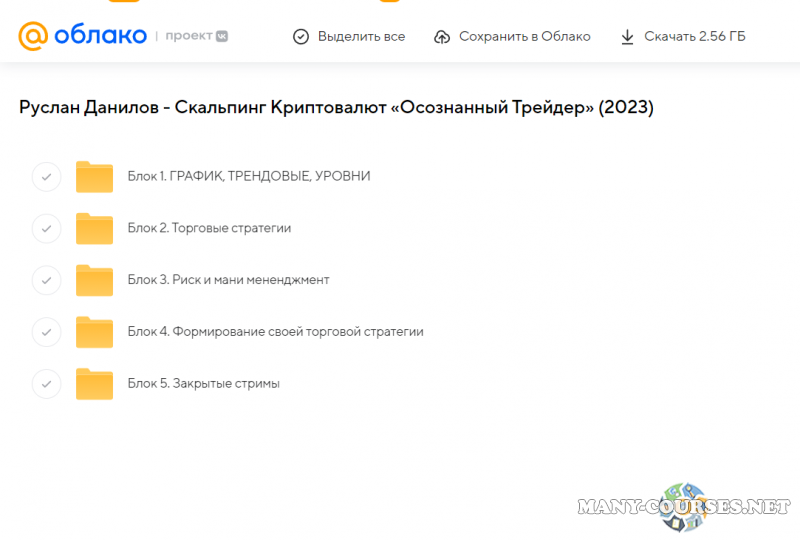This screenshot has height=540, width=800.
Task: Mark the Блок 5 Закрытые стримы checkbox
Action: [46, 384]
